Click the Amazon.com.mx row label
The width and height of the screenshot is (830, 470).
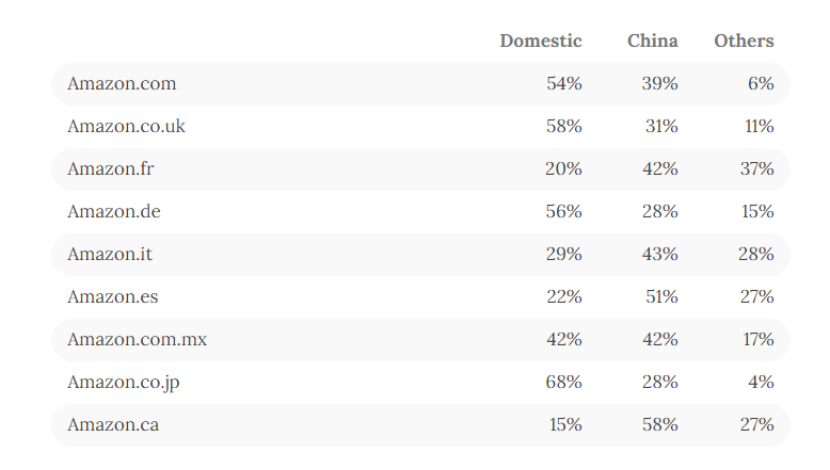point(137,340)
